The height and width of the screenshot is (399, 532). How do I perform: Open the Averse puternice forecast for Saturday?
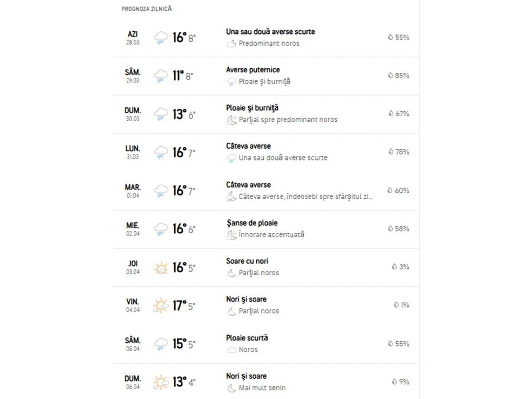[x=253, y=70]
